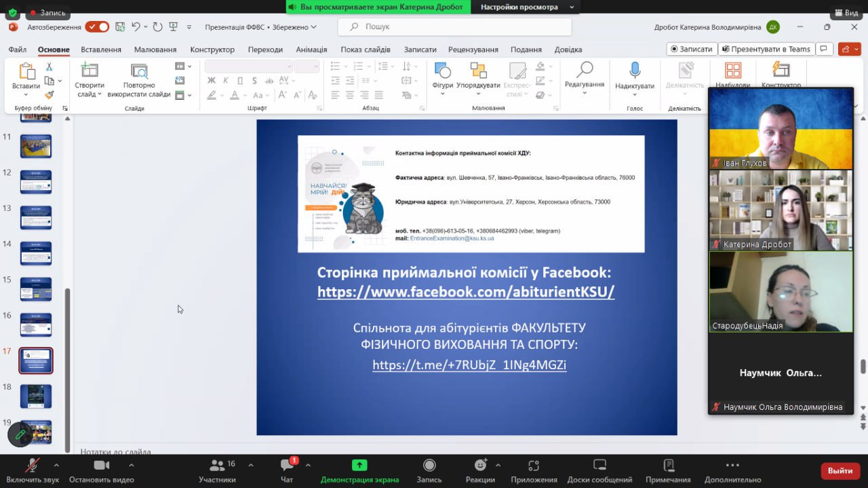Open the Design ribbon tab

point(212,50)
